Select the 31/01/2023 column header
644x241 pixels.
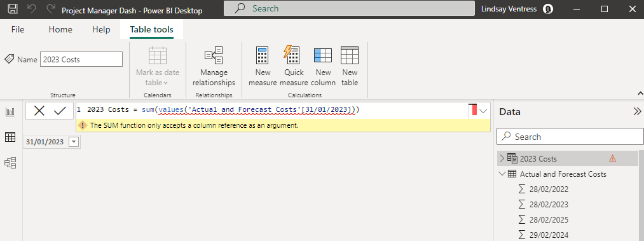coord(45,142)
